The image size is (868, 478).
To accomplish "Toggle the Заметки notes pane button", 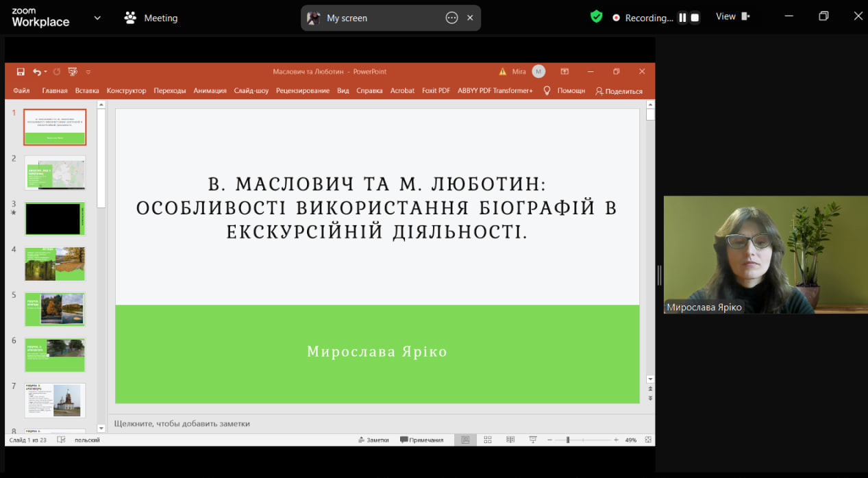I will click(x=373, y=440).
